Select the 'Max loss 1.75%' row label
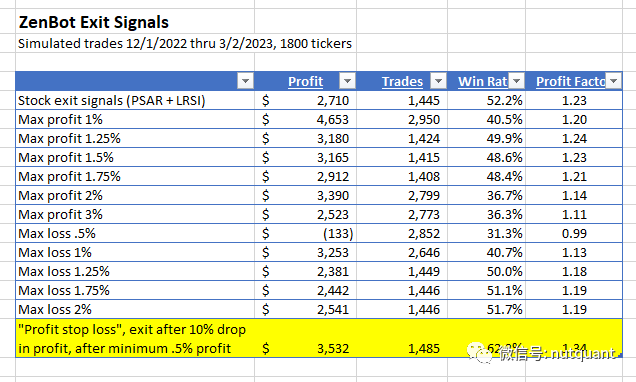 [x=64, y=291]
